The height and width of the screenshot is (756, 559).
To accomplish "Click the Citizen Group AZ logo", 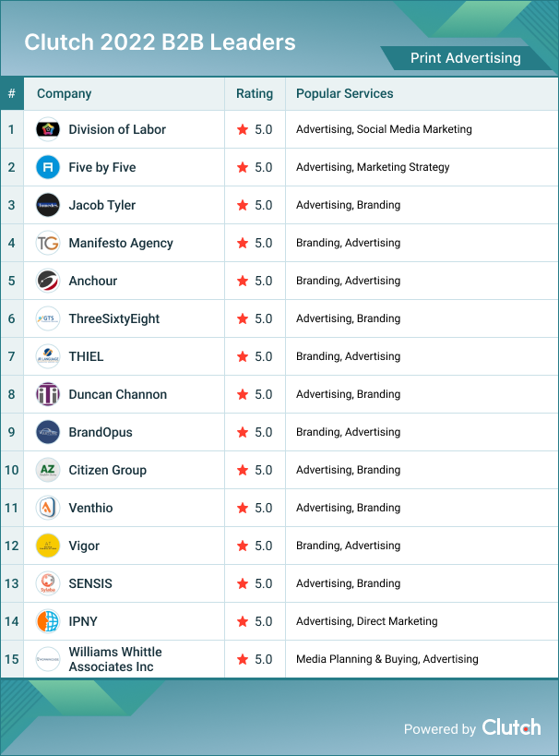I will (48, 470).
